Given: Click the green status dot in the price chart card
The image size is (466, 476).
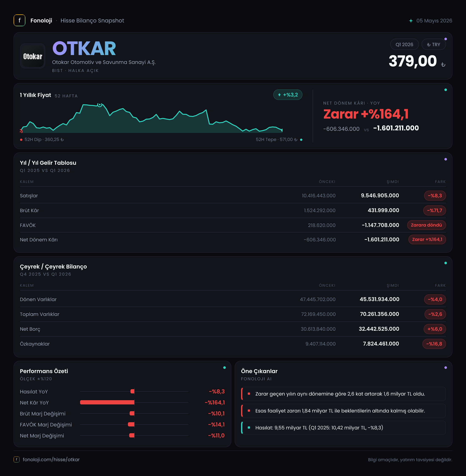Looking at the screenshot, I should click(x=446, y=90).
